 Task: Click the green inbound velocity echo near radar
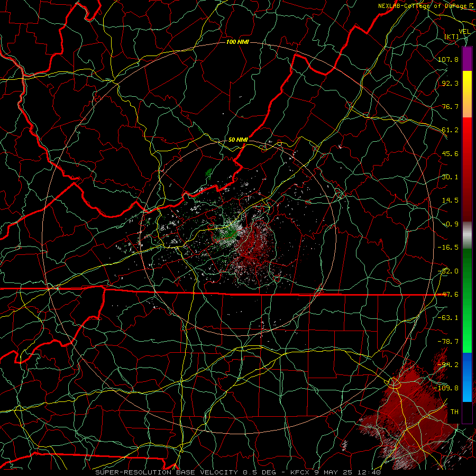click(x=231, y=233)
